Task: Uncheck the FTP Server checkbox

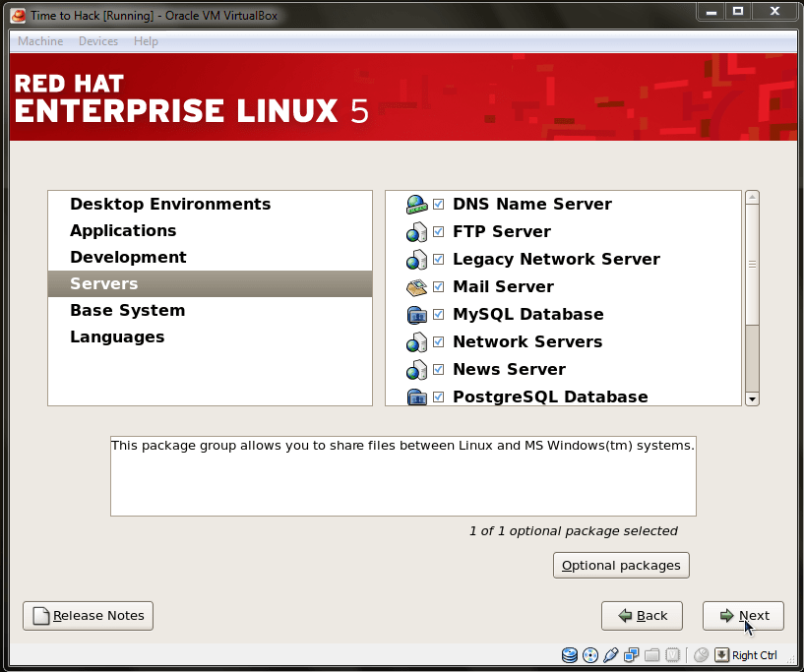Action: coord(438,231)
